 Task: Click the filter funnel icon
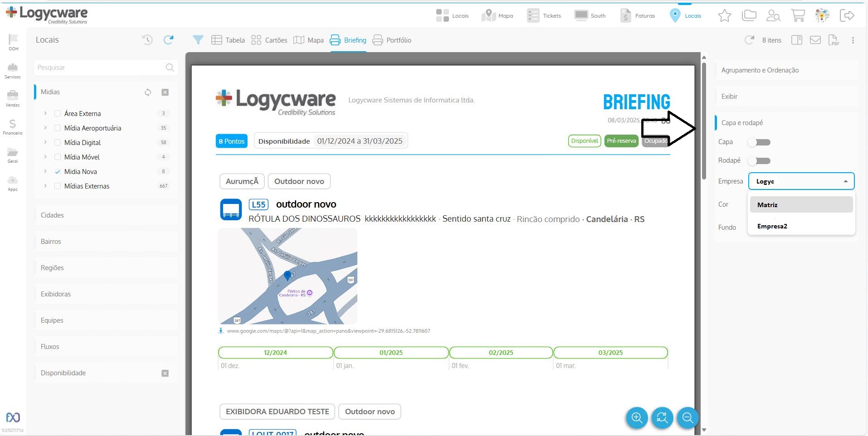pos(198,40)
